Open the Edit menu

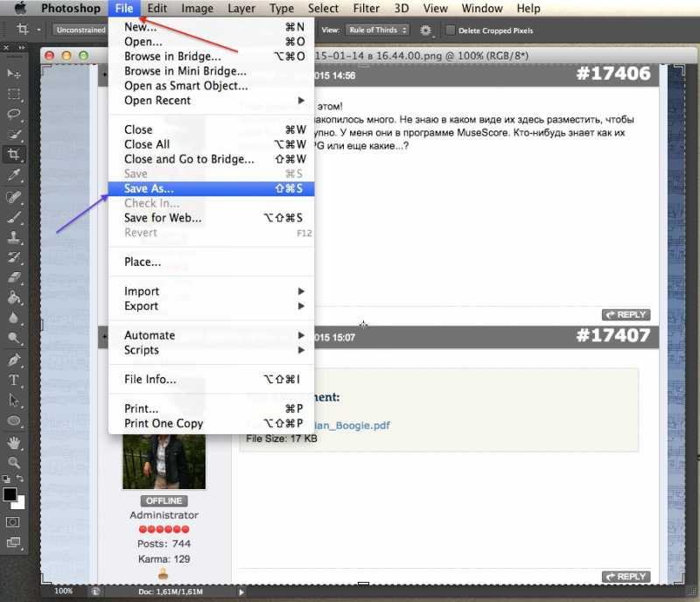(x=157, y=8)
